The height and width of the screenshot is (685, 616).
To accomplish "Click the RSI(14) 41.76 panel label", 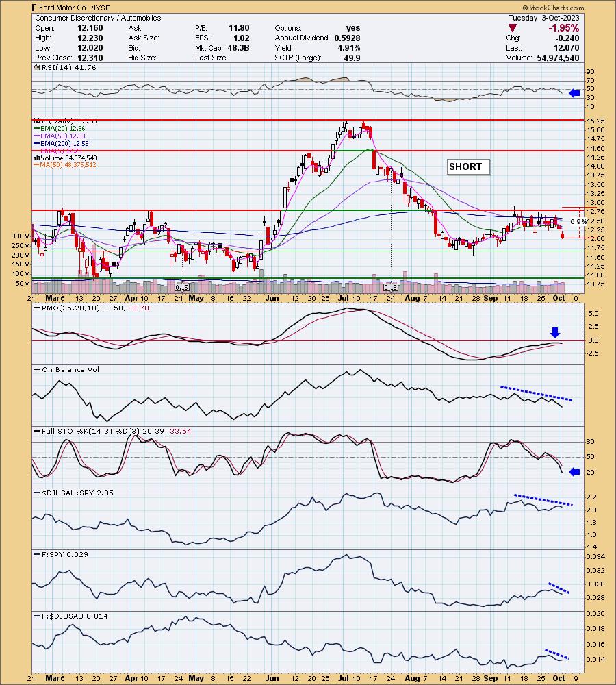I will click(69, 68).
